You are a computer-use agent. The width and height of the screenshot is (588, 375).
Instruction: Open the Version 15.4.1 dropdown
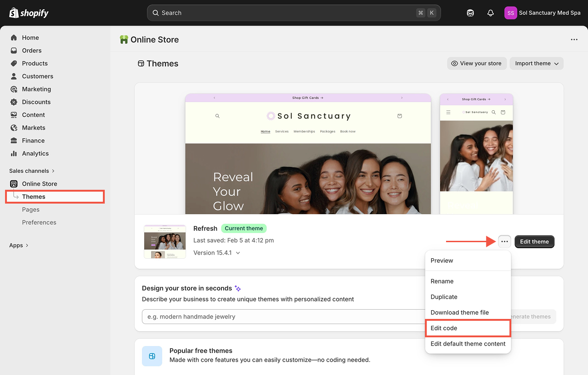(x=217, y=253)
